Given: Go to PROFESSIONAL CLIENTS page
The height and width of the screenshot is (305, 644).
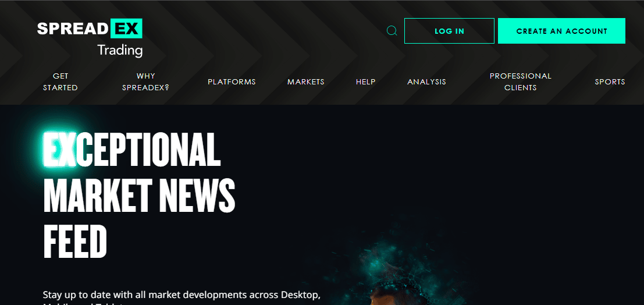Looking at the screenshot, I should 520,82.
